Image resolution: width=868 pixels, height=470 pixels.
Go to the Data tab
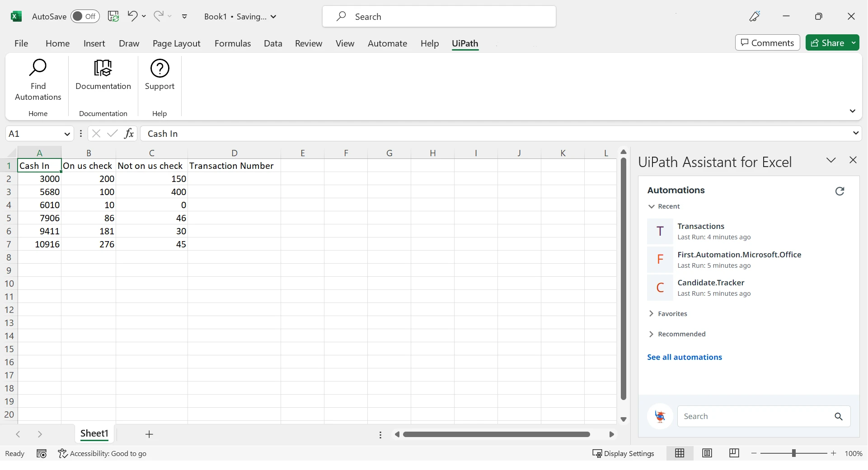[x=273, y=43]
